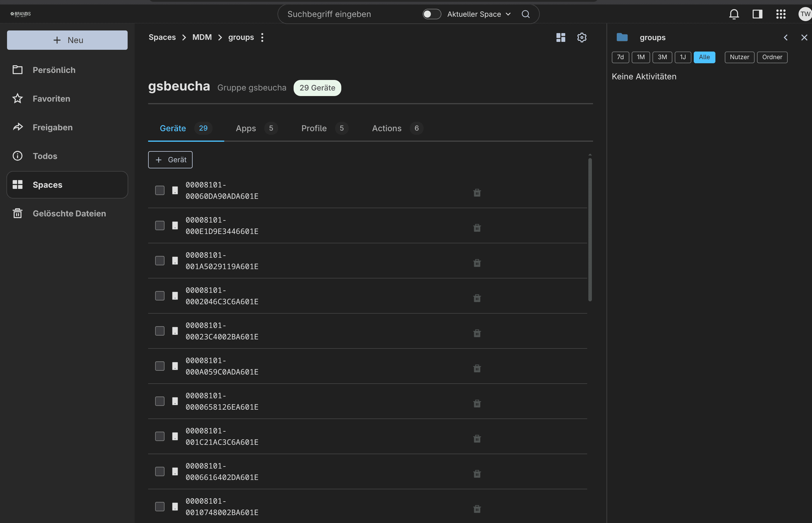
Task: Switch the view layout via grid icon
Action: click(561, 37)
